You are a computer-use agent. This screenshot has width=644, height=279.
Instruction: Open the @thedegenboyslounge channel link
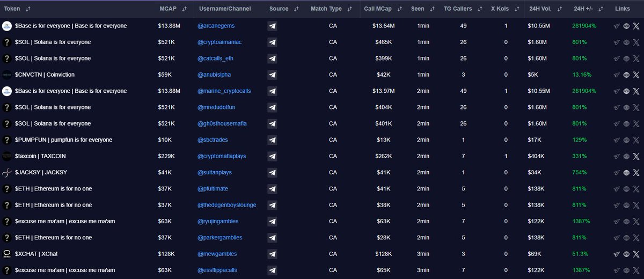pos(227,205)
